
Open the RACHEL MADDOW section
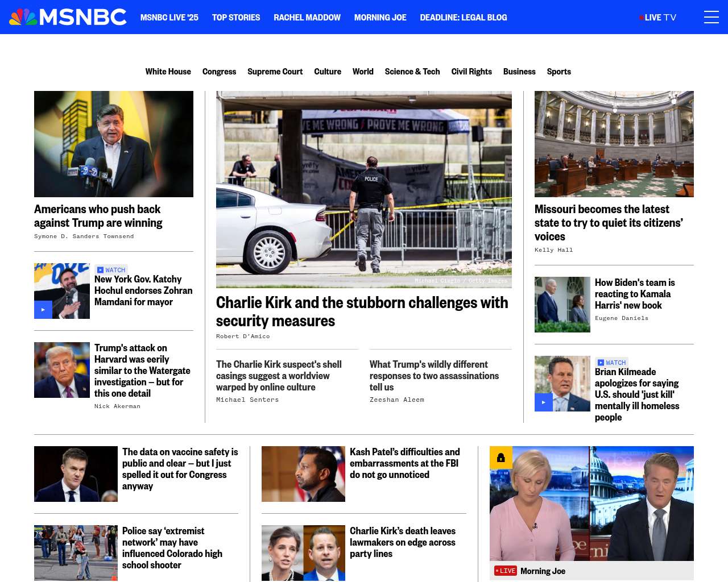tap(307, 18)
